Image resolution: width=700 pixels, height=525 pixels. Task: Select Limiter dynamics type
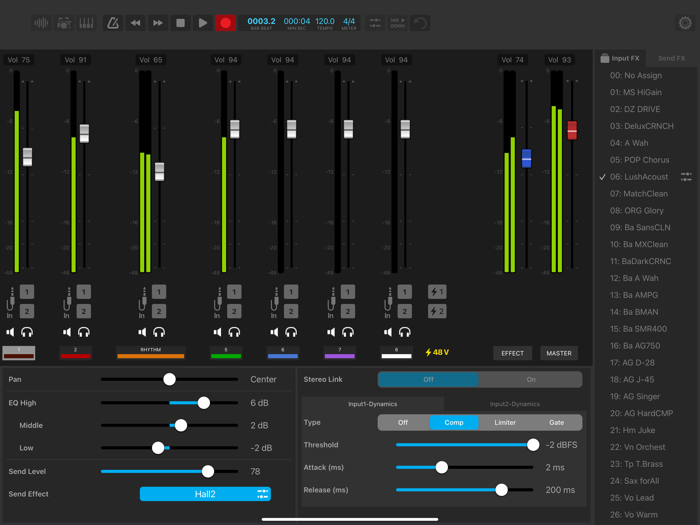coord(505,423)
